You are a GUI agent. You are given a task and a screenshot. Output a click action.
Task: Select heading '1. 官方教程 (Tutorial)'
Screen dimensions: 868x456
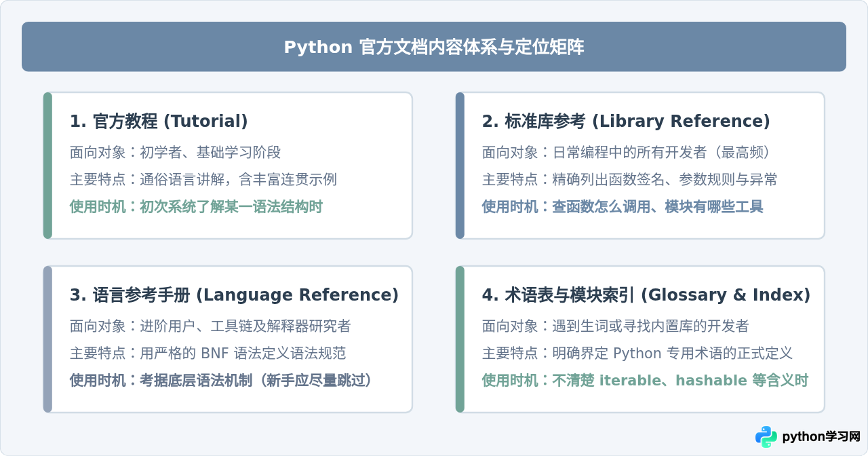[159, 121]
